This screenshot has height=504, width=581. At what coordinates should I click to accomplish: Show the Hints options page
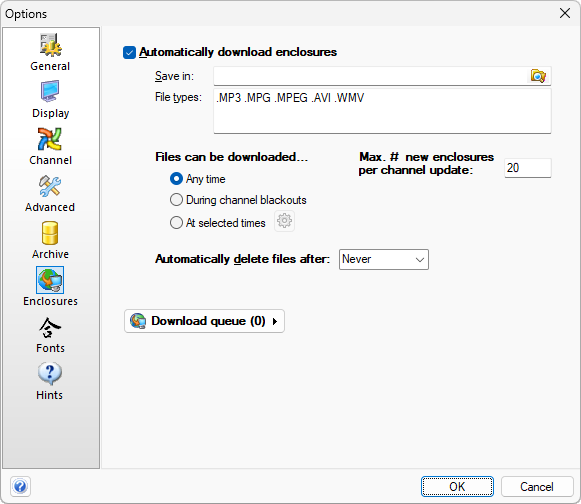pyautogui.click(x=50, y=382)
